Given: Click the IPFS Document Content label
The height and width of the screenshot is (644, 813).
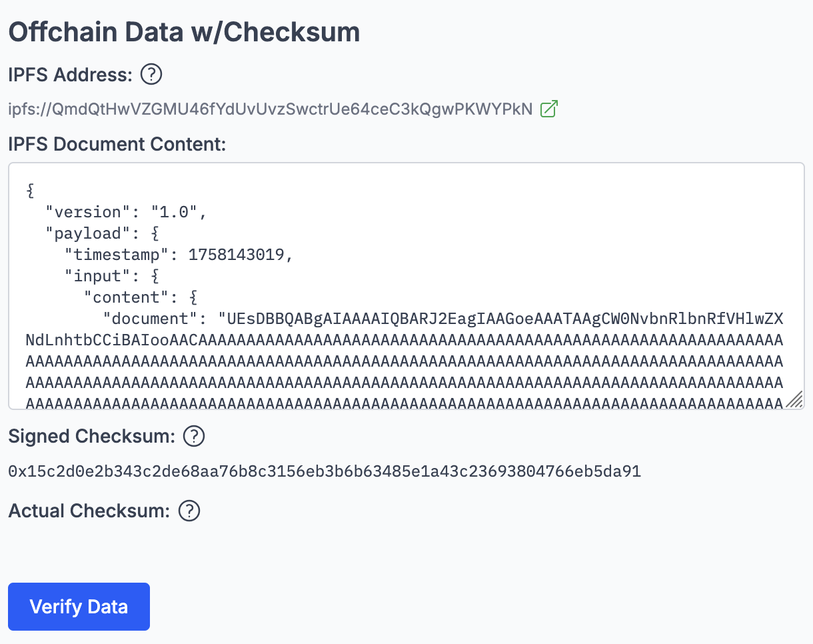Looking at the screenshot, I should click(117, 144).
